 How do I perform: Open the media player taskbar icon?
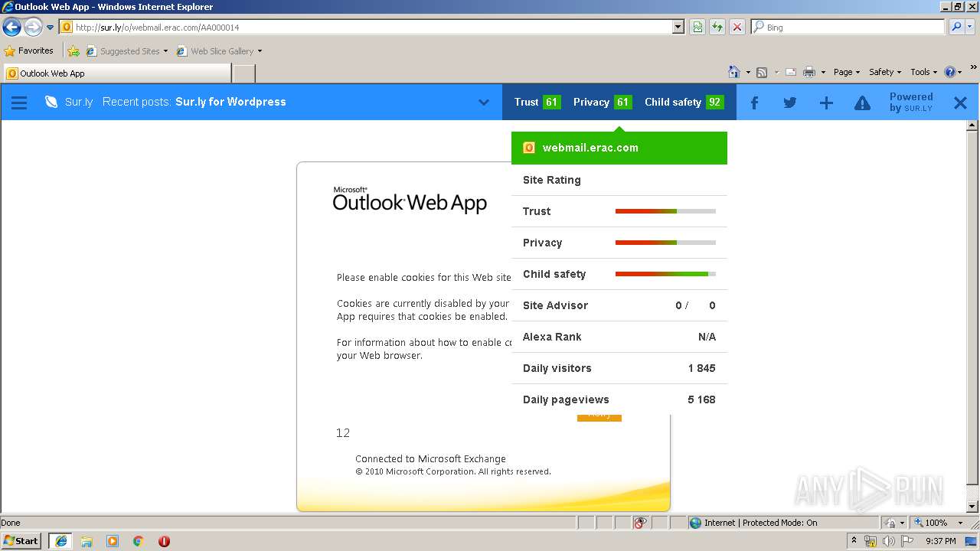113,541
